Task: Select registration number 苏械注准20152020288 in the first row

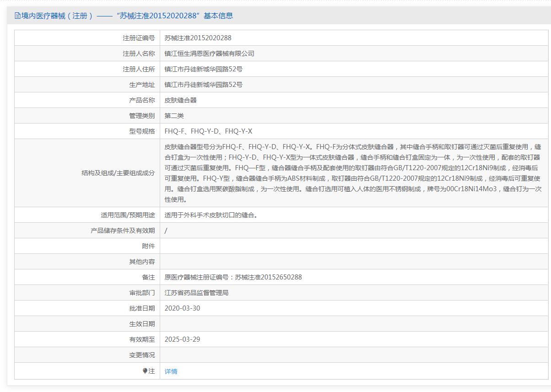Action: (x=198, y=38)
